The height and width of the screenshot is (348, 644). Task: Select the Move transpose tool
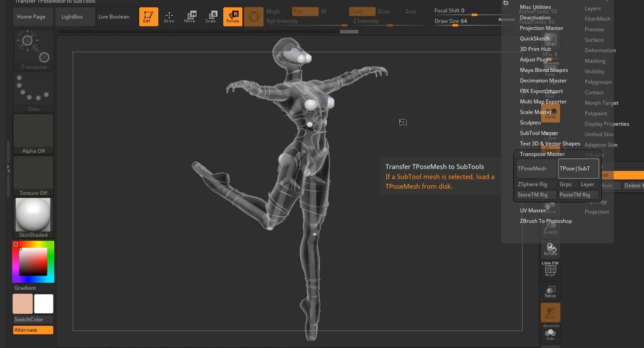pos(190,17)
